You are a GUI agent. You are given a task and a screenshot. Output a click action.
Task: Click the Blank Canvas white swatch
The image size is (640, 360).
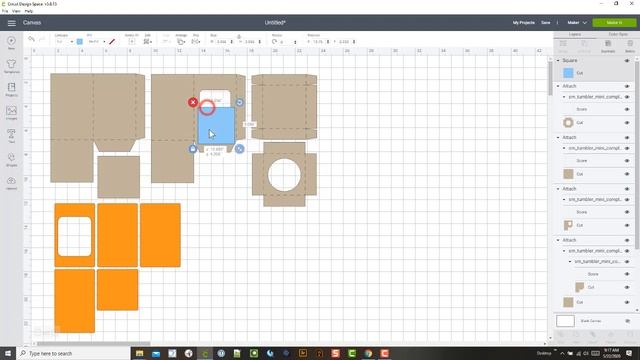(x=565, y=321)
